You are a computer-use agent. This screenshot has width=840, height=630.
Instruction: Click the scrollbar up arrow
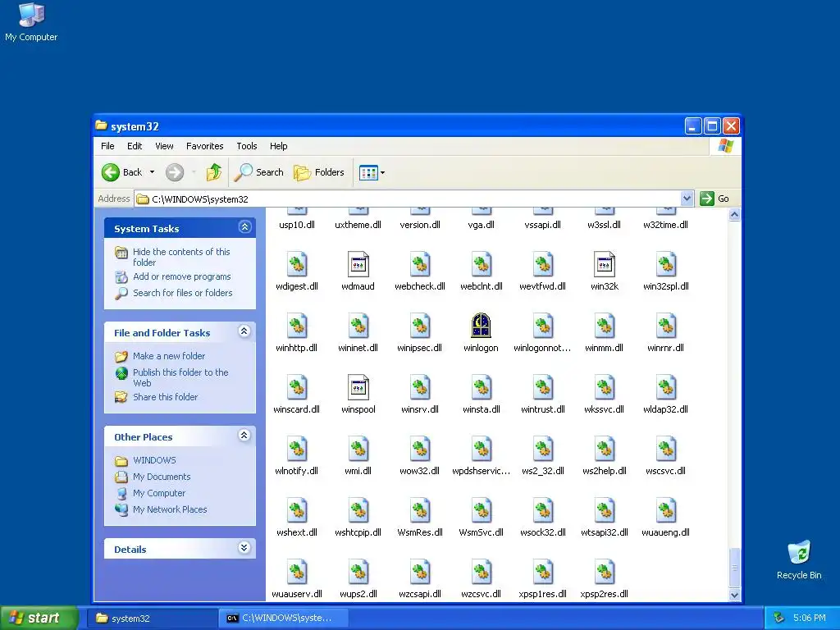[734, 215]
